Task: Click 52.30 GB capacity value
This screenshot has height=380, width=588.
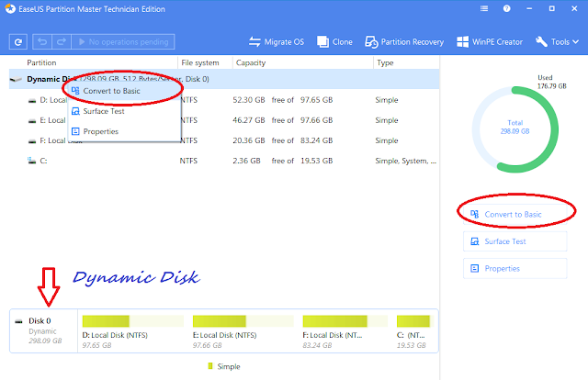Action: click(249, 100)
